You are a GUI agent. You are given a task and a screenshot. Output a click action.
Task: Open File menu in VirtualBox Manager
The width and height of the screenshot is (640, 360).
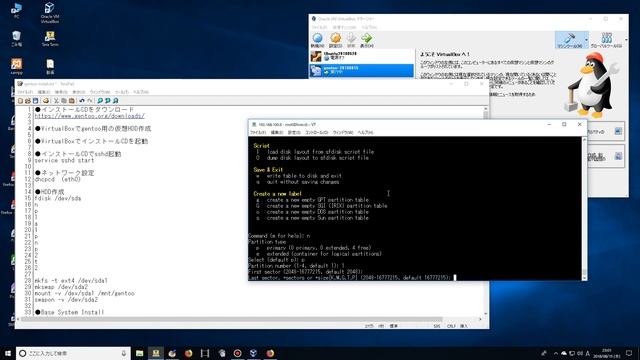click(319, 27)
